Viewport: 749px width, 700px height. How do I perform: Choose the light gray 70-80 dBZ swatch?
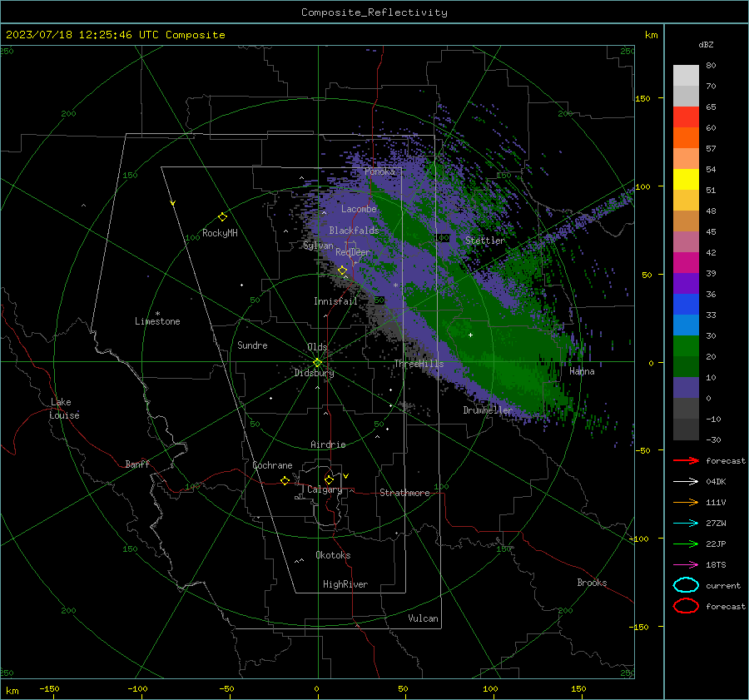pyautogui.click(x=686, y=76)
